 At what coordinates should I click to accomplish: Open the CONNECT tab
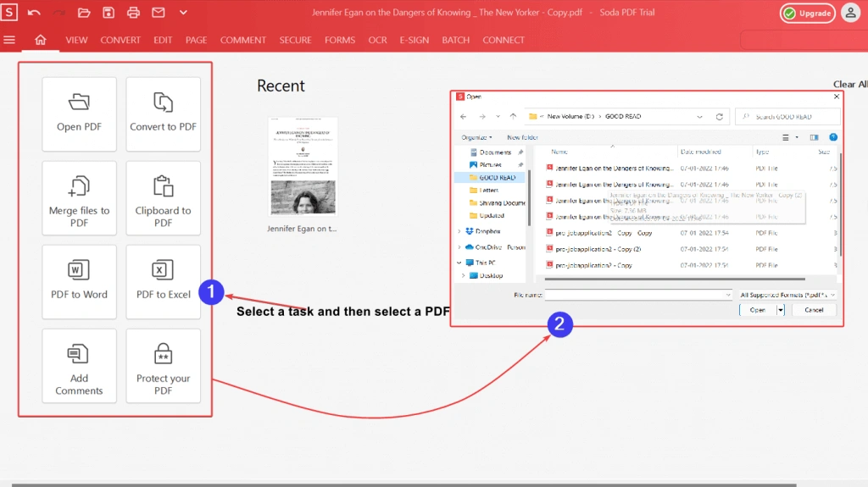504,40
